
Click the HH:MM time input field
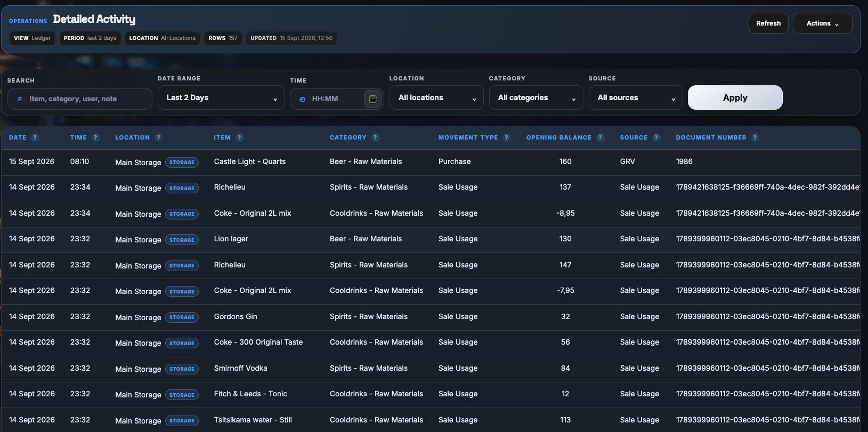coord(337,99)
